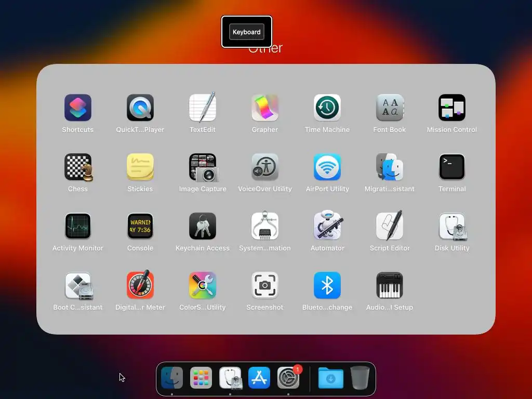Launch ColorSync Utility
This screenshot has height=399, width=532.
(x=203, y=285)
